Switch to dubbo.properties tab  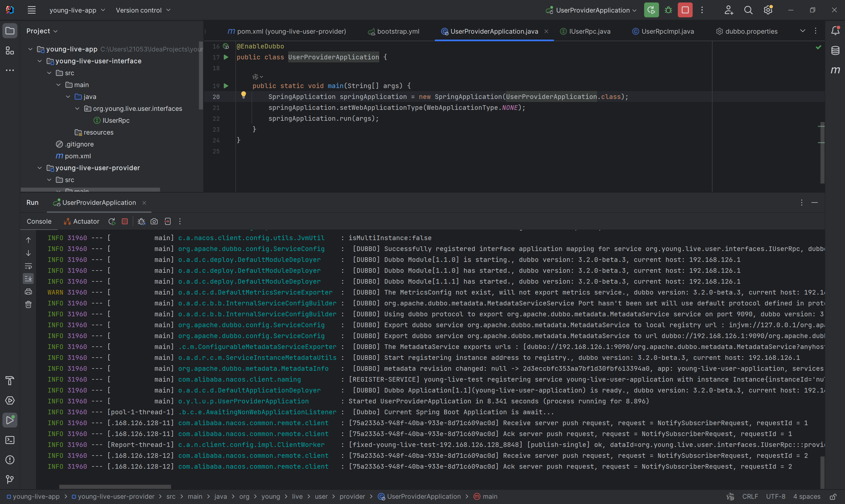point(747,31)
